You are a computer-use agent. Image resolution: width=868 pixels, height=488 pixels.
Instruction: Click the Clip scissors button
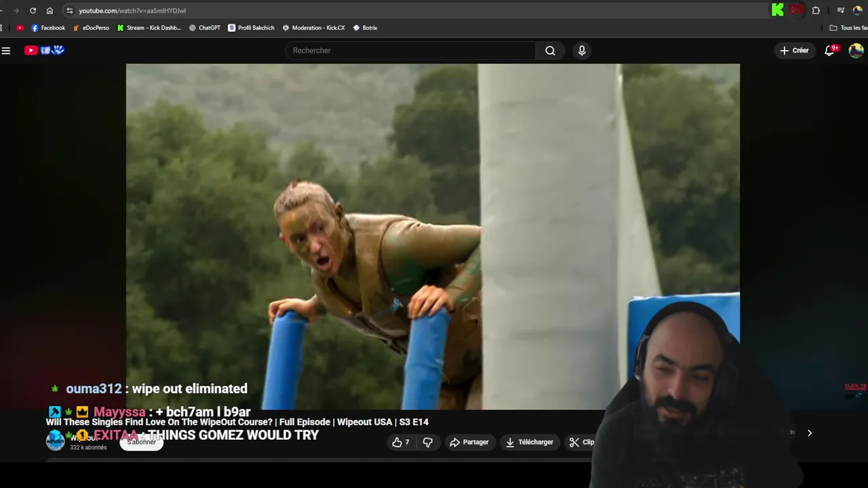click(582, 442)
